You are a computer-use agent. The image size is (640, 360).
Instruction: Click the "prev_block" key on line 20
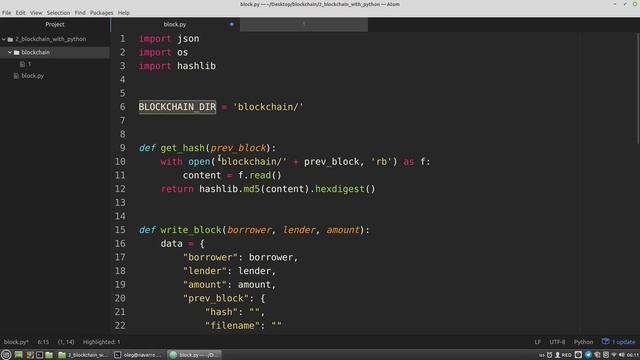point(216,298)
